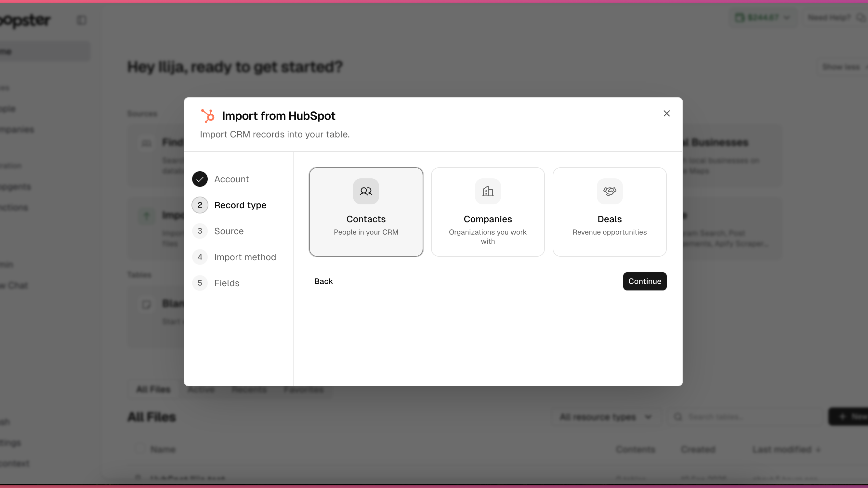Screen dimensions: 868x488
Task: Switch to the Favorites tab
Action: click(304, 389)
